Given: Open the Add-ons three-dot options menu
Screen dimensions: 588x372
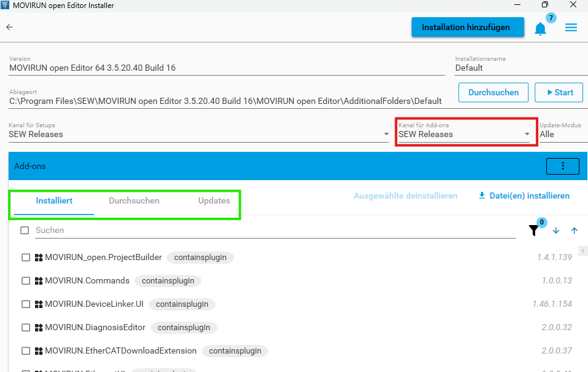Looking at the screenshot, I should (563, 166).
